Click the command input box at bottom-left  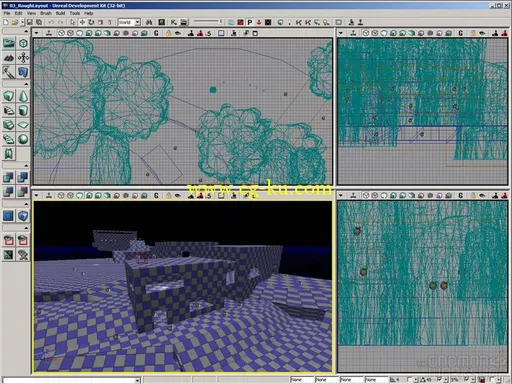pyautogui.click(x=71, y=380)
